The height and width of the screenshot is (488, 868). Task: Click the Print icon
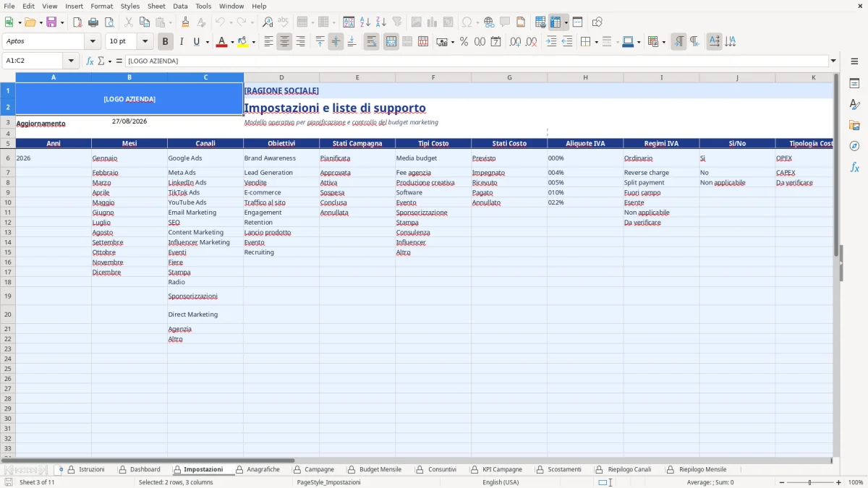click(93, 22)
